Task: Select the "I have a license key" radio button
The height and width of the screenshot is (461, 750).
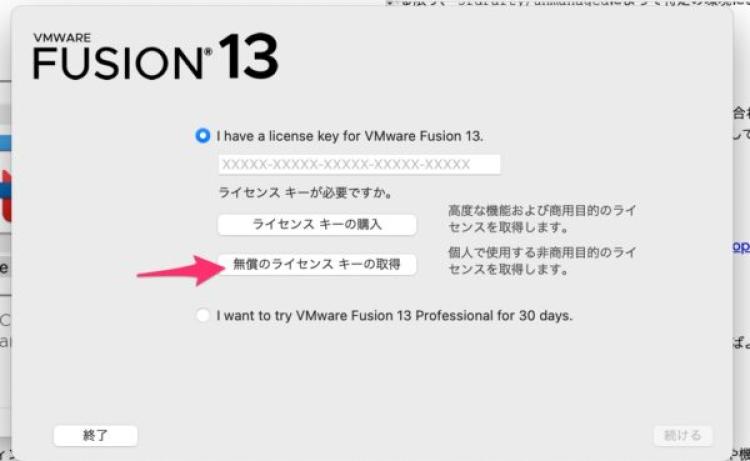Action: click(203, 136)
